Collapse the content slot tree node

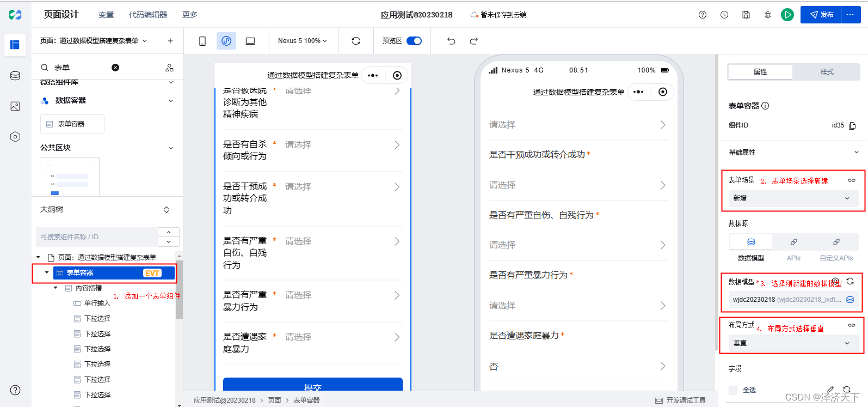coord(56,288)
